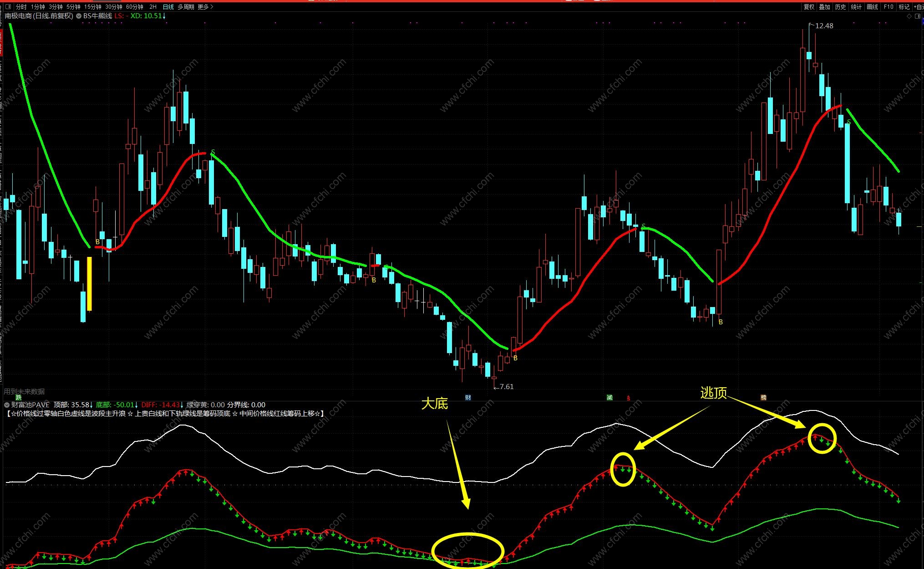Click the blue 财 event marker

[467, 397]
